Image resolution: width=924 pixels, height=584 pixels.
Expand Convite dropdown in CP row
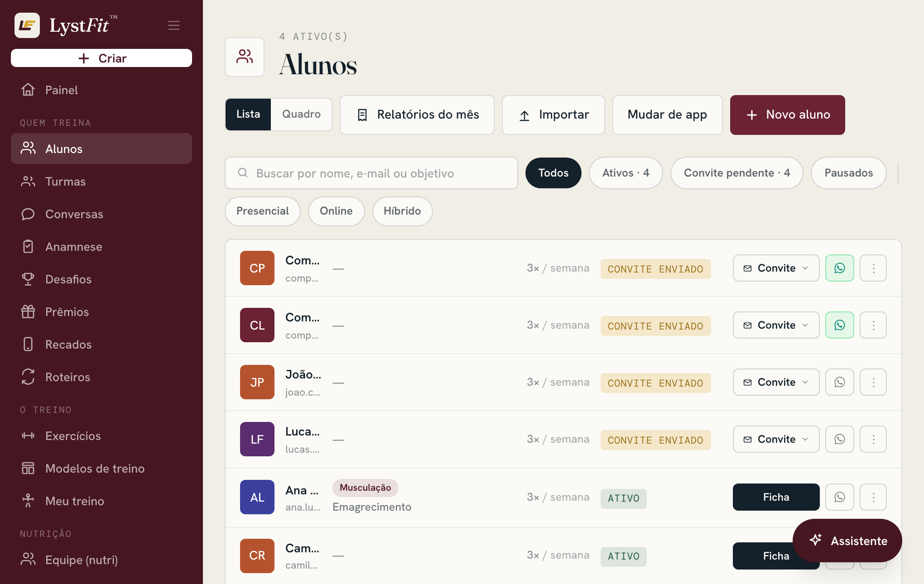click(x=776, y=268)
